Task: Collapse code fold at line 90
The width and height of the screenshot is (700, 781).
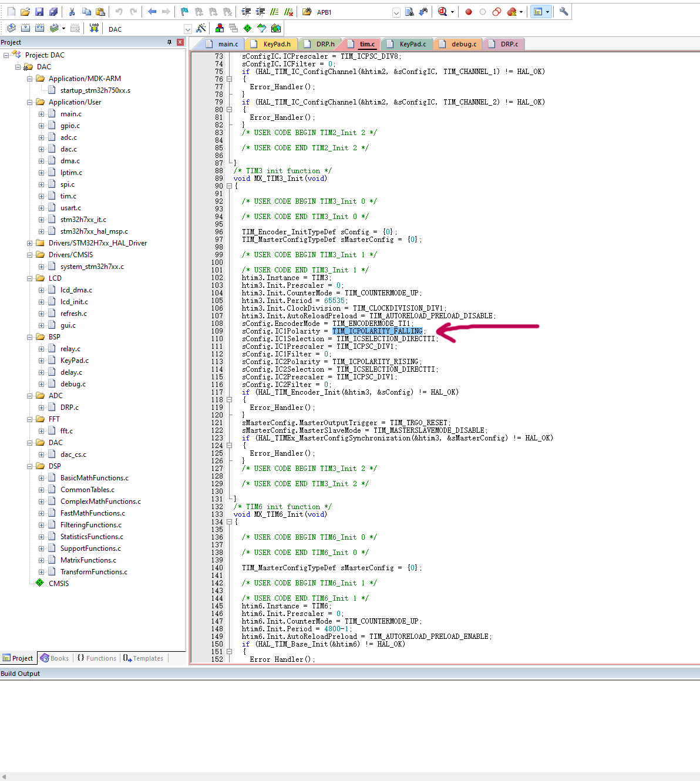Action: coord(230,186)
